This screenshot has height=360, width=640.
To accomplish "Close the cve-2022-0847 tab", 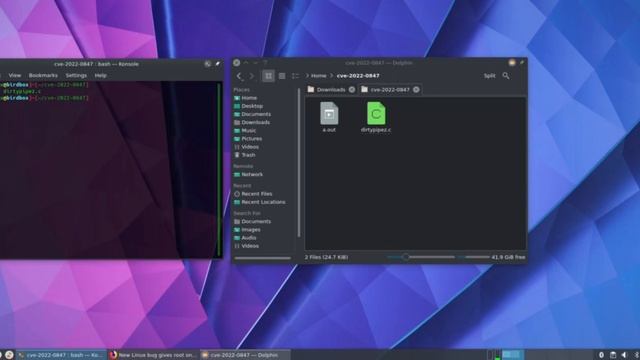I will pyautogui.click(x=416, y=90).
